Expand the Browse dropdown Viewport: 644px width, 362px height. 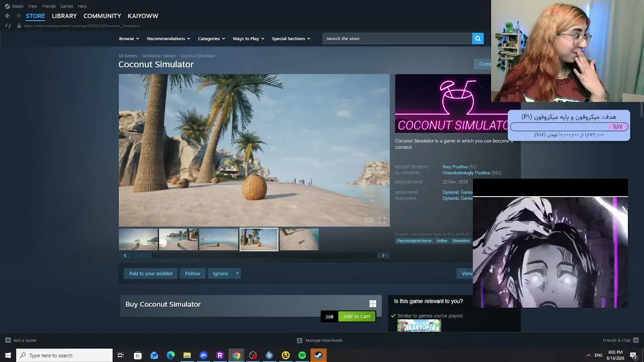click(129, 39)
